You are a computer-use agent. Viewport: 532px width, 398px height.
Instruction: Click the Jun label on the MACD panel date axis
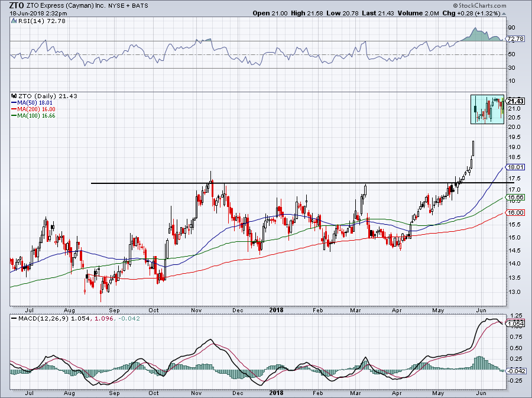point(481,393)
